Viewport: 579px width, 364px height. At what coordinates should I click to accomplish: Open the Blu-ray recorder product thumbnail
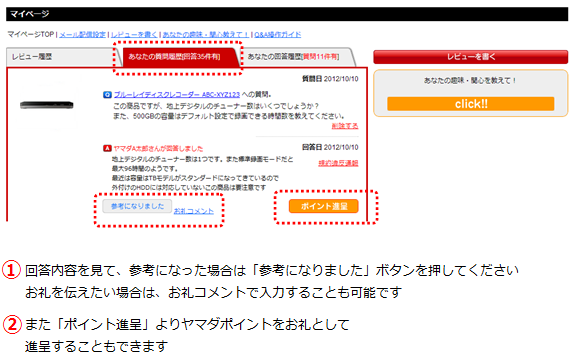(x=47, y=105)
